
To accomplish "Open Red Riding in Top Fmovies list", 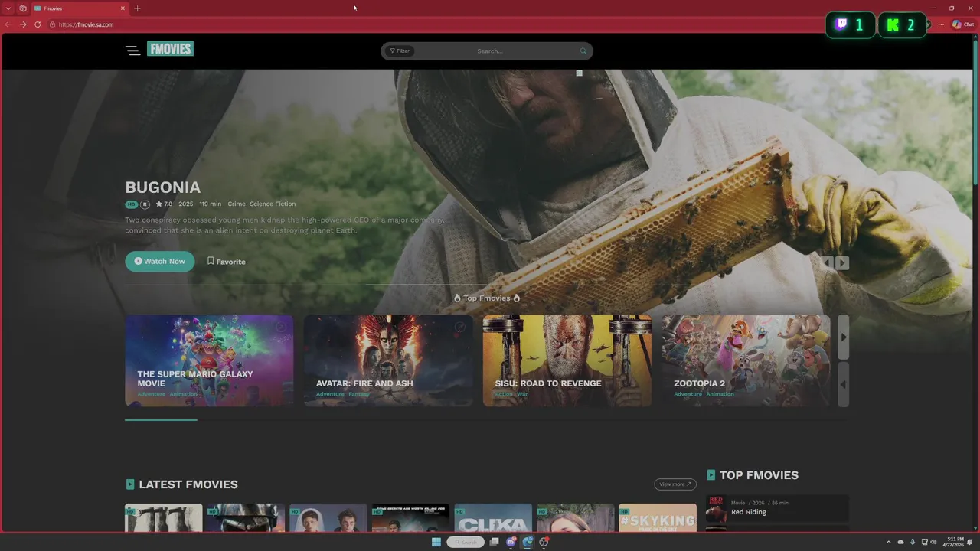I will click(x=749, y=512).
